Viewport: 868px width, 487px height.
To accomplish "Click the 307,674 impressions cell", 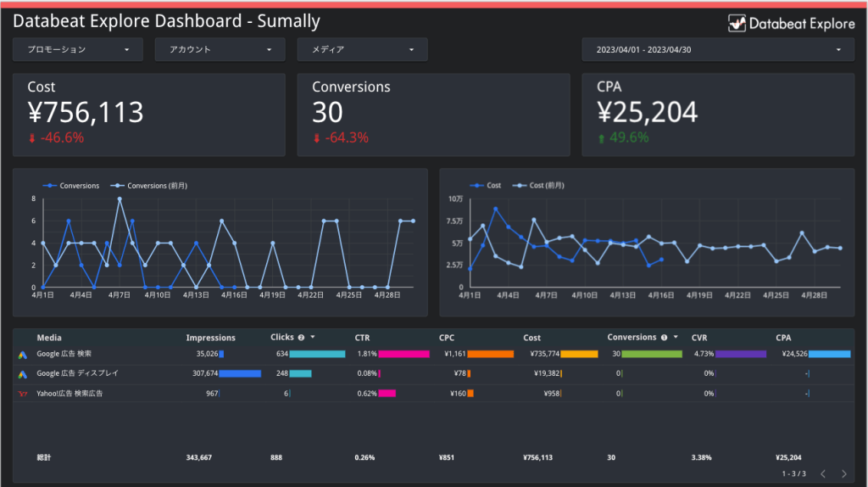I will click(x=205, y=373).
